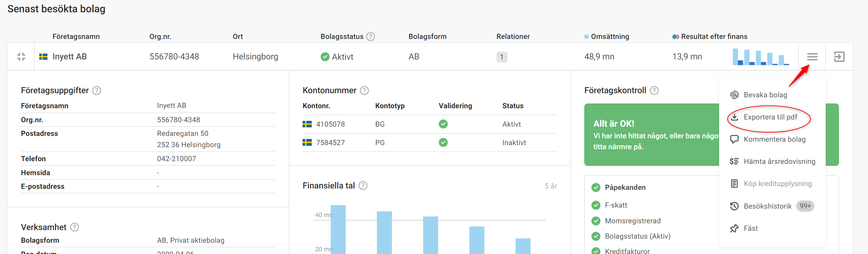Image resolution: width=868 pixels, height=254 pixels.
Task: Open the mini revenue bar chart thumbnail
Action: (x=761, y=57)
